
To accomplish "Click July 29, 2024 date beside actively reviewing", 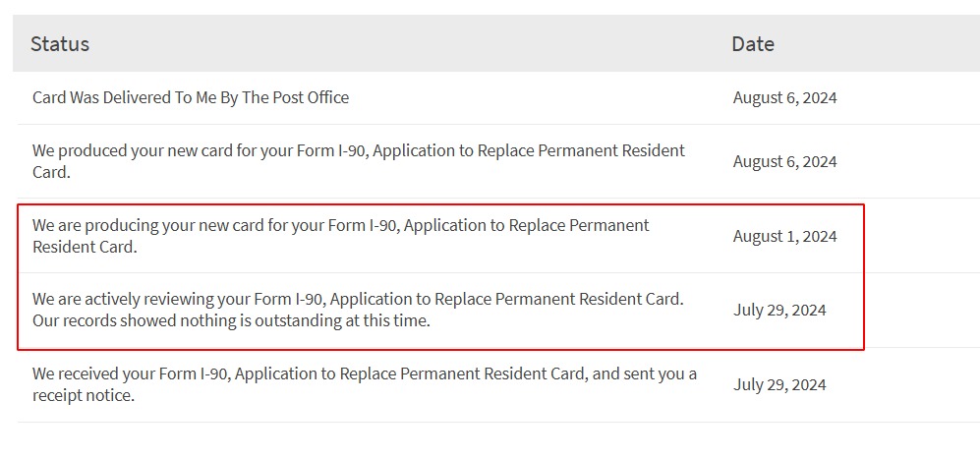I will click(779, 311).
